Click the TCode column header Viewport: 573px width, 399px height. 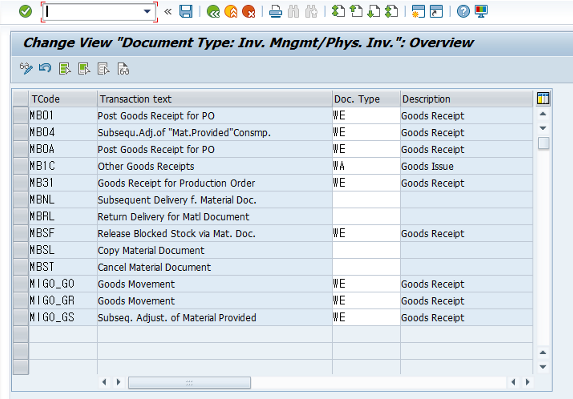point(63,99)
